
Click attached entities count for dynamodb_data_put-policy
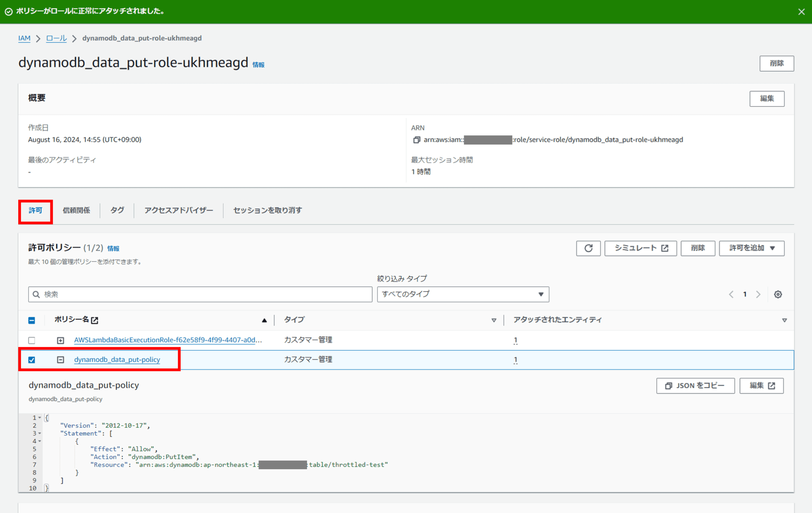tap(515, 360)
